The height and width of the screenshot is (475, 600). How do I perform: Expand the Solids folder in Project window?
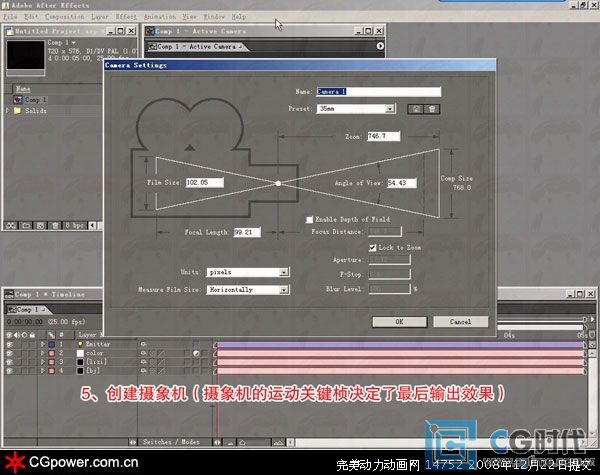[8, 111]
